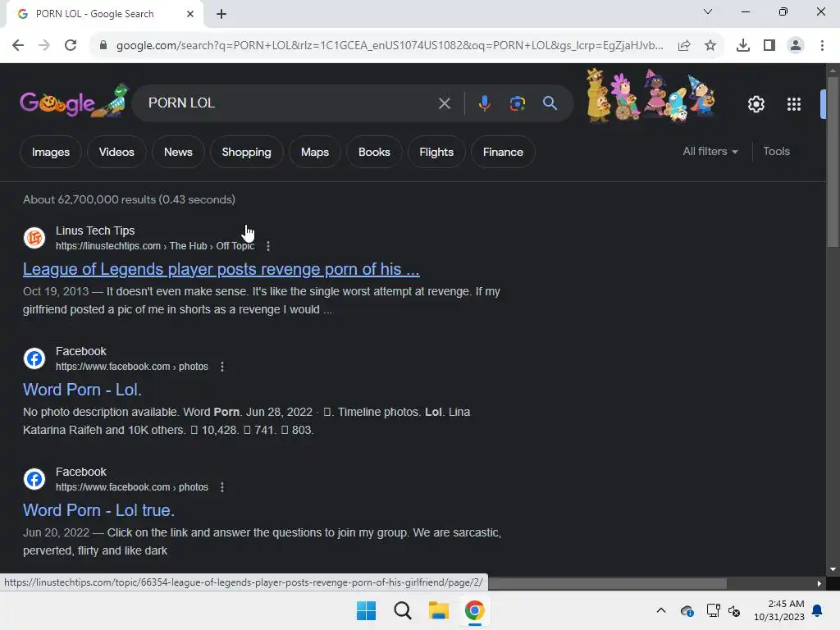Screen dimensions: 840x630
Task: Share this page via the share icon
Action: [x=684, y=46]
